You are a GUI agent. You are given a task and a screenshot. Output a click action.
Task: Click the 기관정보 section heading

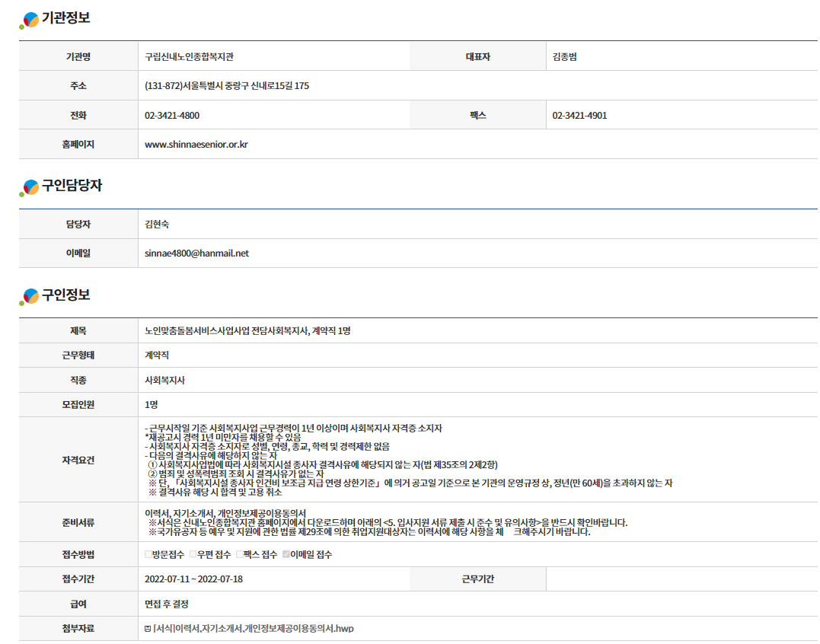pyautogui.click(x=66, y=18)
